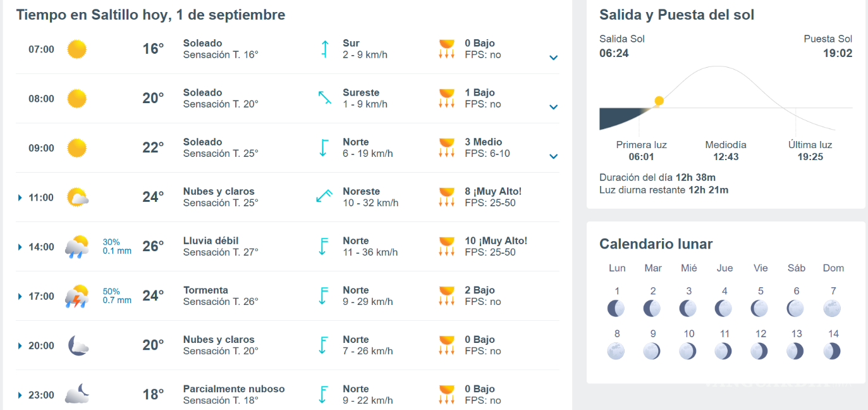868x410 pixels.
Task: Click the moon phase icon for September 7
Action: coord(833,307)
